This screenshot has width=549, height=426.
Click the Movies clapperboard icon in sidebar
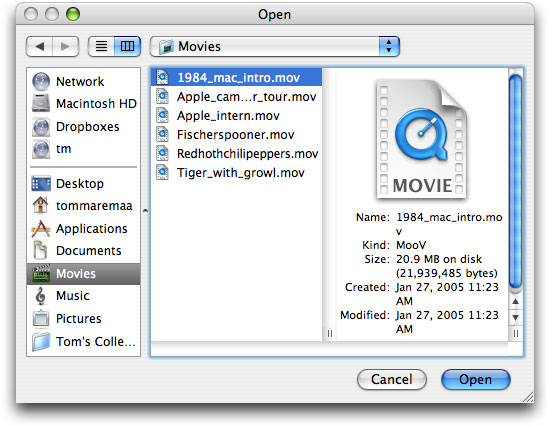click(41, 273)
